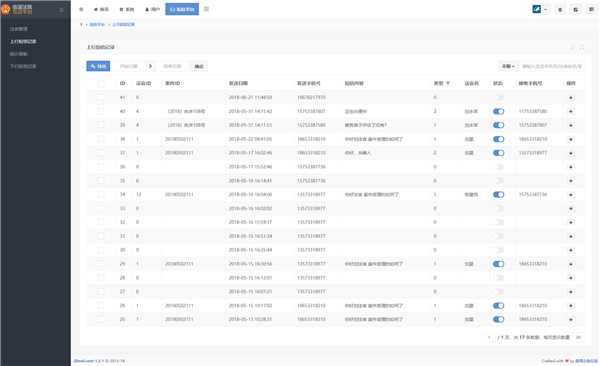Open the page size box showing 20

coord(579,337)
